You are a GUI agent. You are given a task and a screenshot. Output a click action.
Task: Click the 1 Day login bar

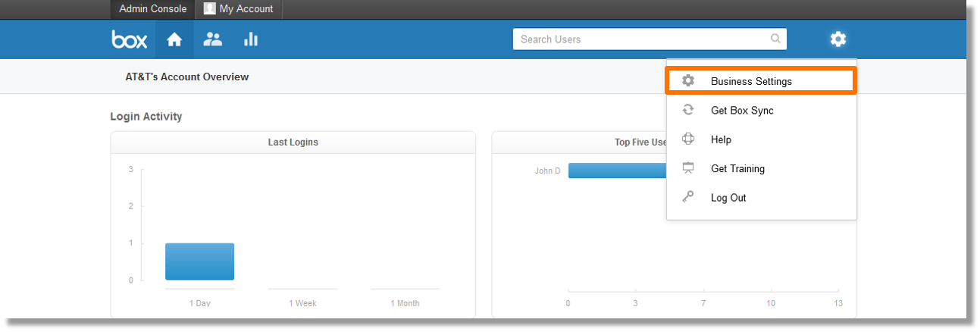click(200, 262)
